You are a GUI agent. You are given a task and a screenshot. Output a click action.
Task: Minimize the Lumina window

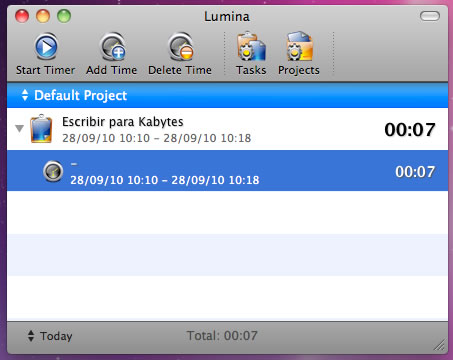click(x=43, y=16)
